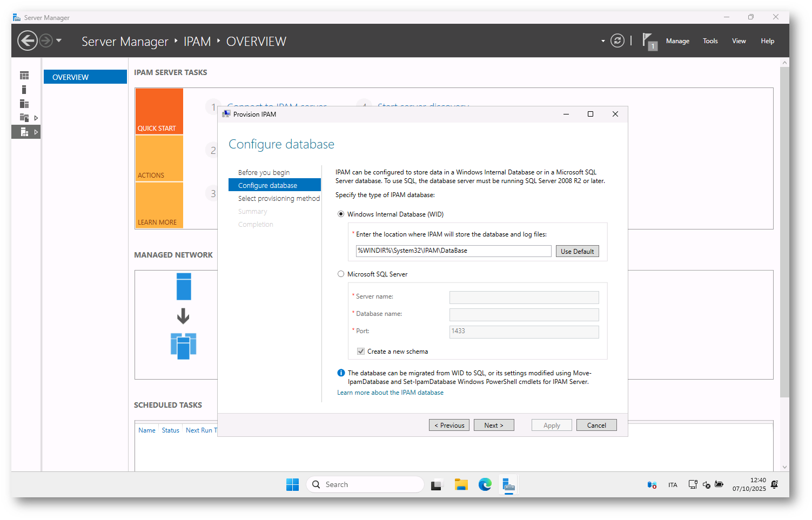Select the All Servers sidebar icon
This screenshot has width=812, height=520.
[24, 104]
